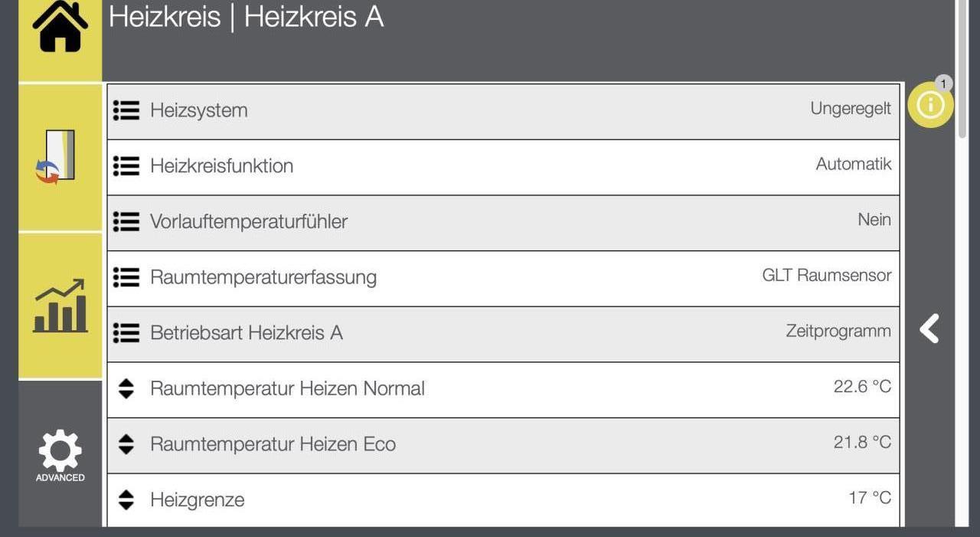
Task: Click the list icon beside Vorlauftemperaturfühler
Action: click(x=126, y=222)
